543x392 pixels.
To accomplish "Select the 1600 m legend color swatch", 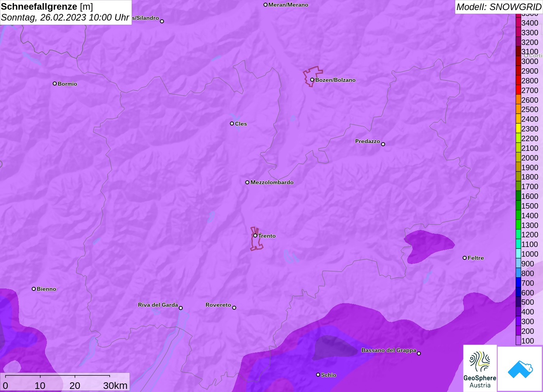I will pyautogui.click(x=518, y=196).
